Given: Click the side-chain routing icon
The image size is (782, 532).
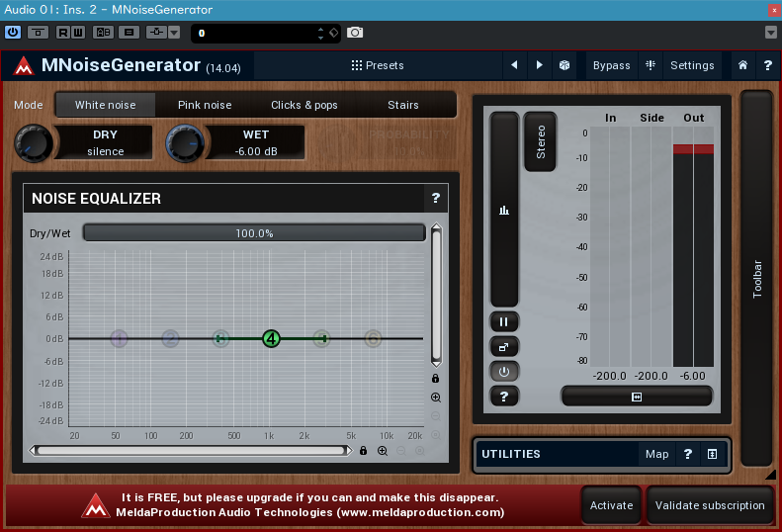Looking at the screenshot, I should pos(156,33).
